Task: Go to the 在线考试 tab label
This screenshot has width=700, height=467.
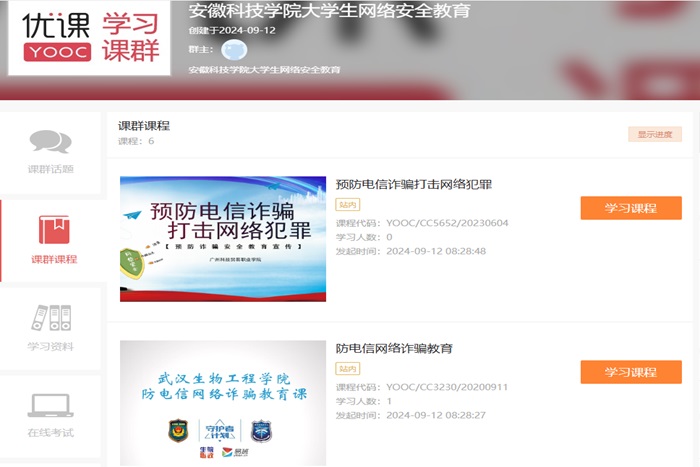Action: [50, 433]
